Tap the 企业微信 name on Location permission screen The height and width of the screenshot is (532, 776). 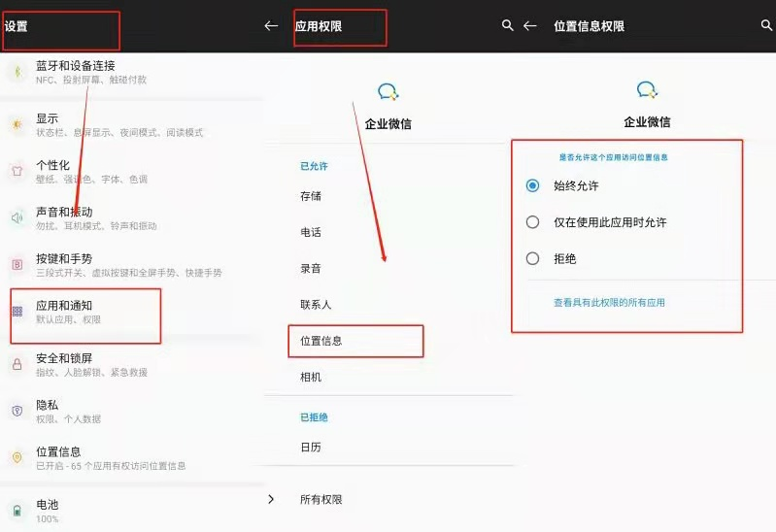(647, 121)
